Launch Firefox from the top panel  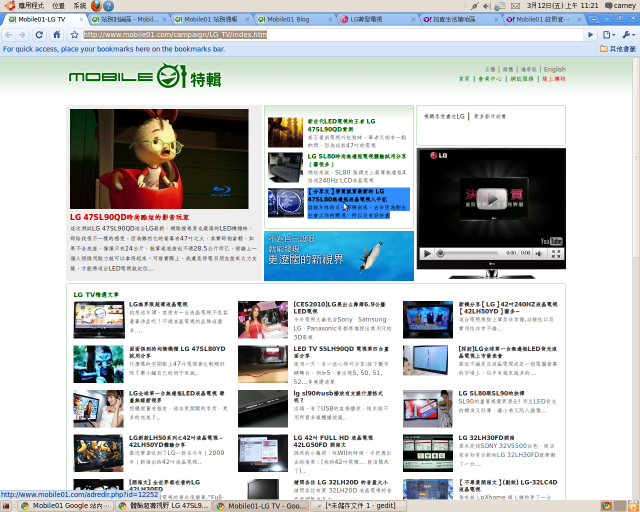click(x=96, y=6)
